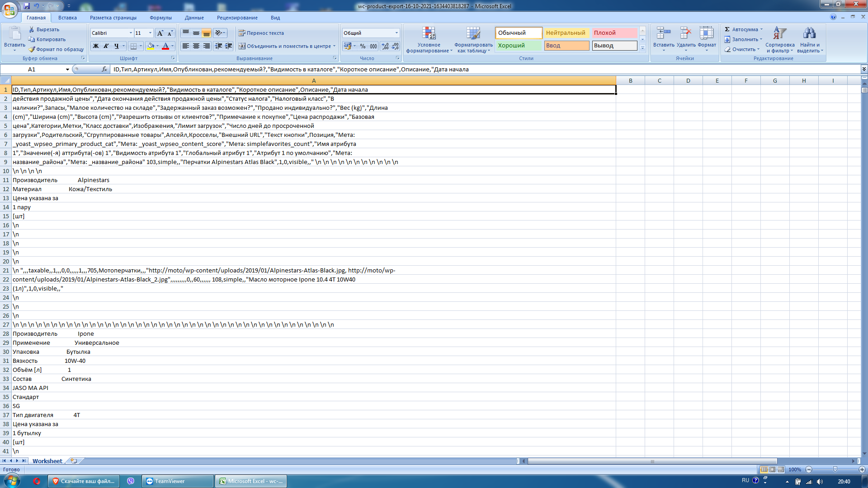Screen dimensions: 868x488
Task: Click AutoSum (Автосумма)
Action: (741, 29)
